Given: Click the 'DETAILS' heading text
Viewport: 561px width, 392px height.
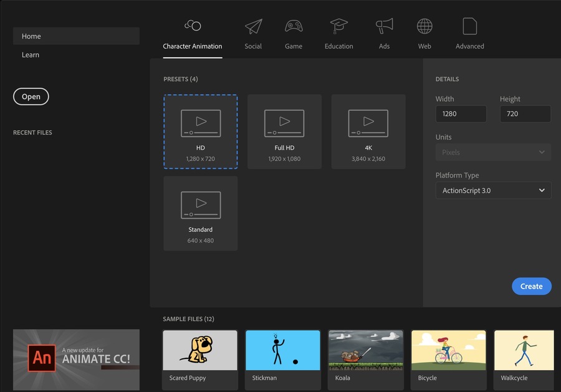Looking at the screenshot, I should click(x=447, y=79).
